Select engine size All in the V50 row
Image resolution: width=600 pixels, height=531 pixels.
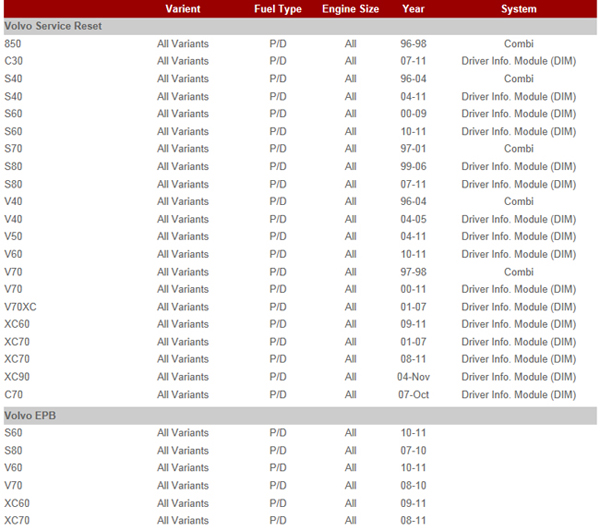pyautogui.click(x=351, y=236)
